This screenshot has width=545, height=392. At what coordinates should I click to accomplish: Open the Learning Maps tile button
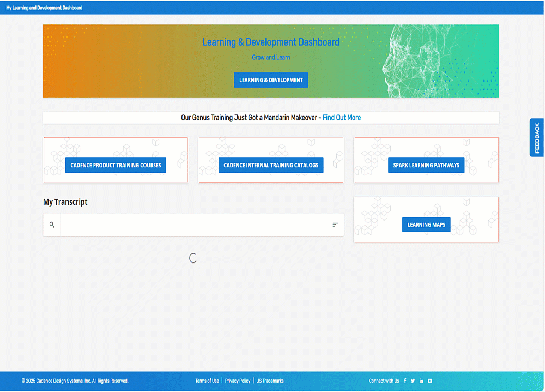coord(426,225)
